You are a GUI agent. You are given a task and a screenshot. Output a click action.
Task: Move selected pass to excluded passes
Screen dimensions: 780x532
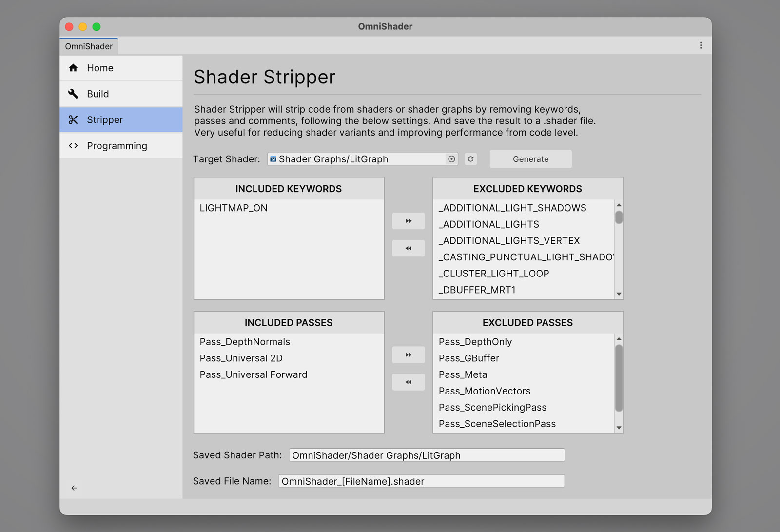[x=409, y=355]
